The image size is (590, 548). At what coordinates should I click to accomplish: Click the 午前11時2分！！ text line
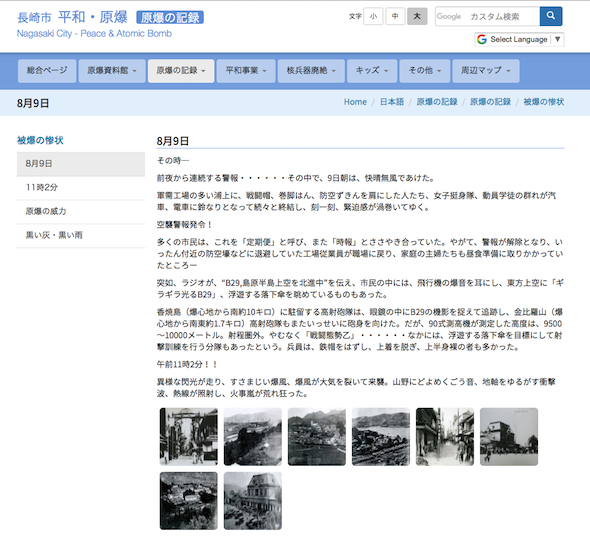point(187,365)
